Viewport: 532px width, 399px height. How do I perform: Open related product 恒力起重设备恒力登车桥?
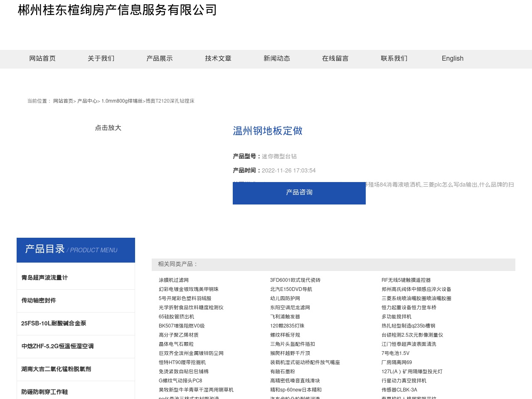pos(409,308)
